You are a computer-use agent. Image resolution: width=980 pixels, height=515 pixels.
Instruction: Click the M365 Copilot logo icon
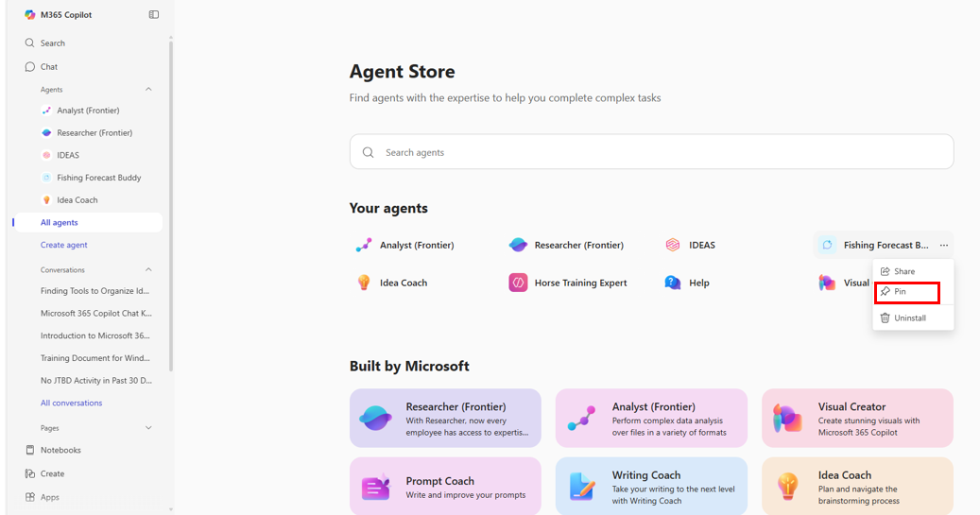30,14
